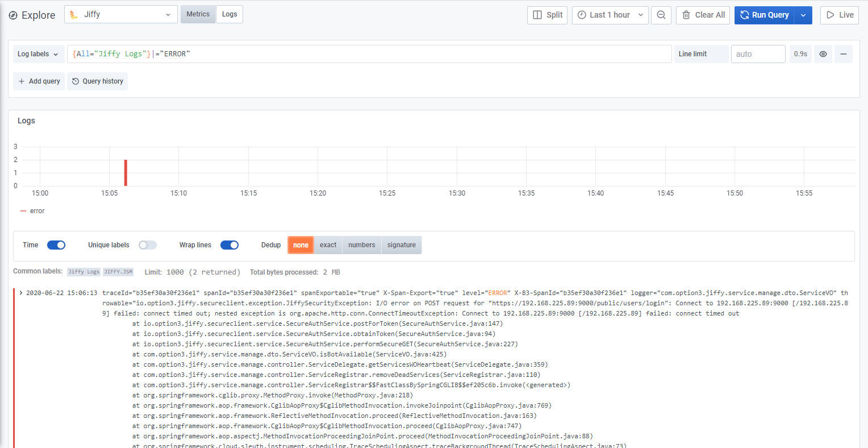This screenshot has height=448, width=868.
Task: Add a new query row
Action: (x=39, y=81)
